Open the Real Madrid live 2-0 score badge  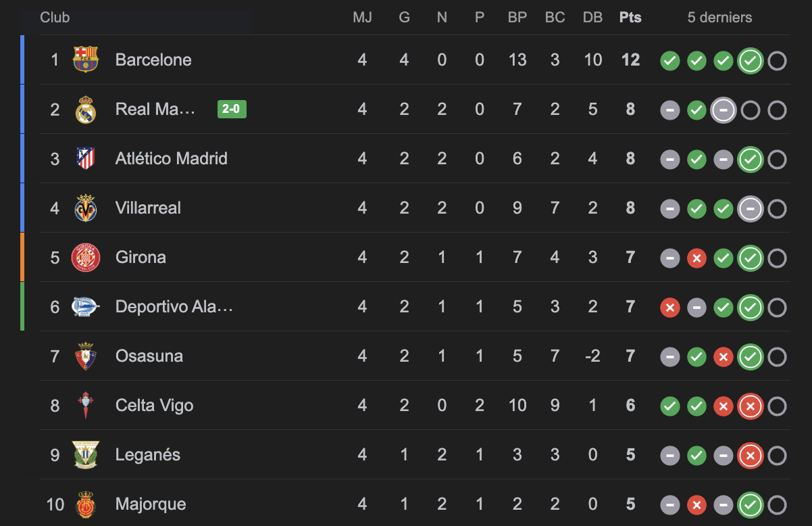click(232, 109)
